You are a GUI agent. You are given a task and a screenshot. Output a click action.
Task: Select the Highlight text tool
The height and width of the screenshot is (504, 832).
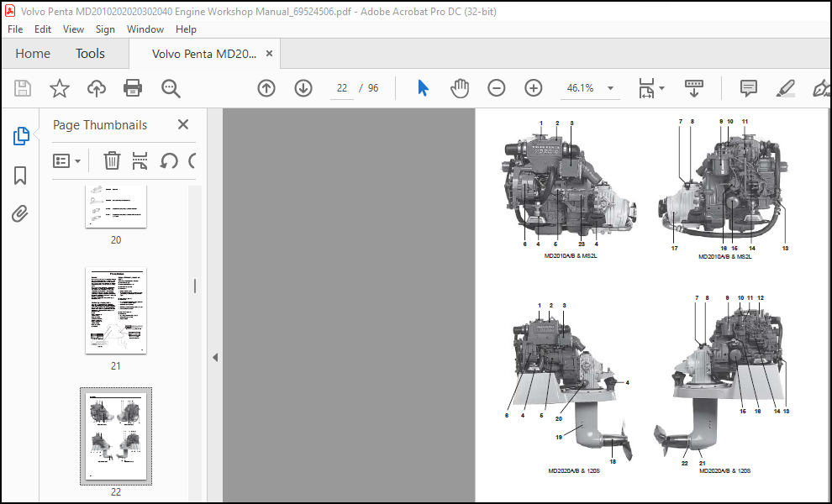pyautogui.click(x=785, y=88)
